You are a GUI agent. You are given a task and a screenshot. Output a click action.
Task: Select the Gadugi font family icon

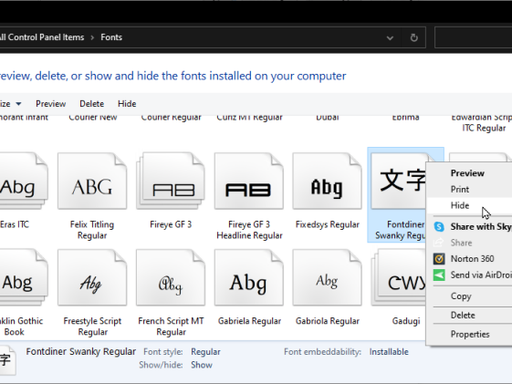(398, 277)
